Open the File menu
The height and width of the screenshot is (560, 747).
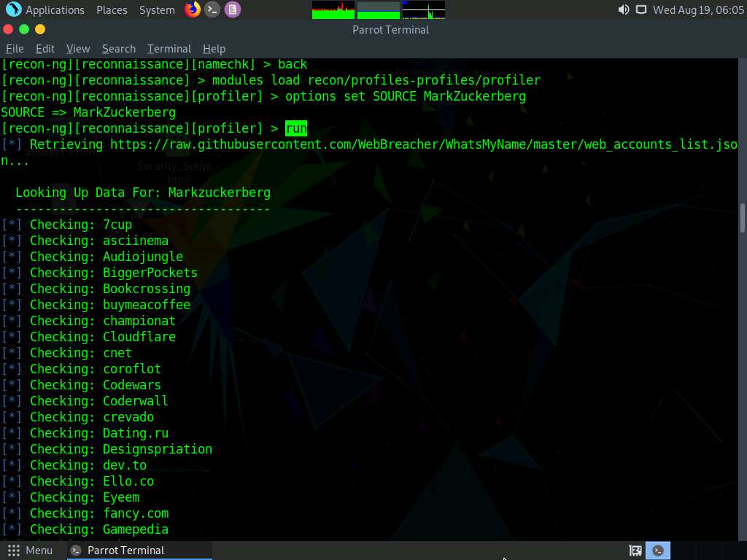15,49
